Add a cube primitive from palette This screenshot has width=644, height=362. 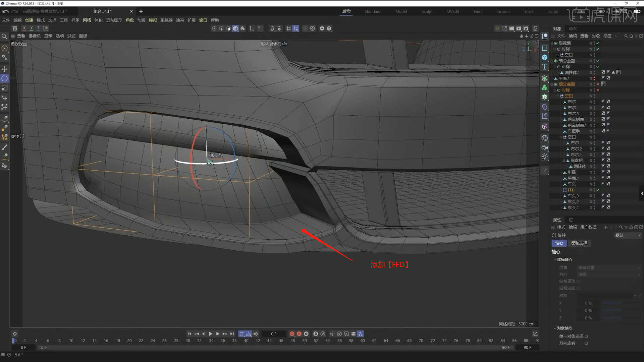point(545,57)
